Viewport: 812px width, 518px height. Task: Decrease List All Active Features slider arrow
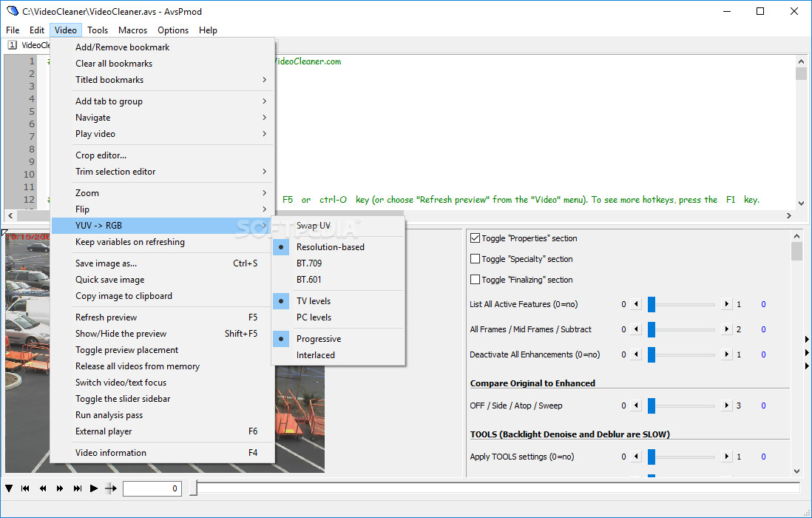coord(637,304)
